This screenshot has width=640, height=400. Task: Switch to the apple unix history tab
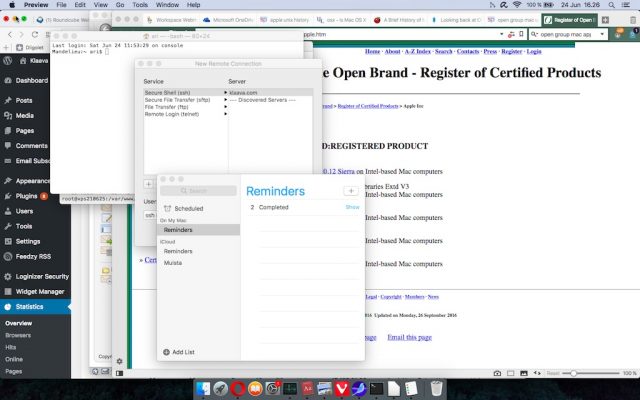point(284,20)
